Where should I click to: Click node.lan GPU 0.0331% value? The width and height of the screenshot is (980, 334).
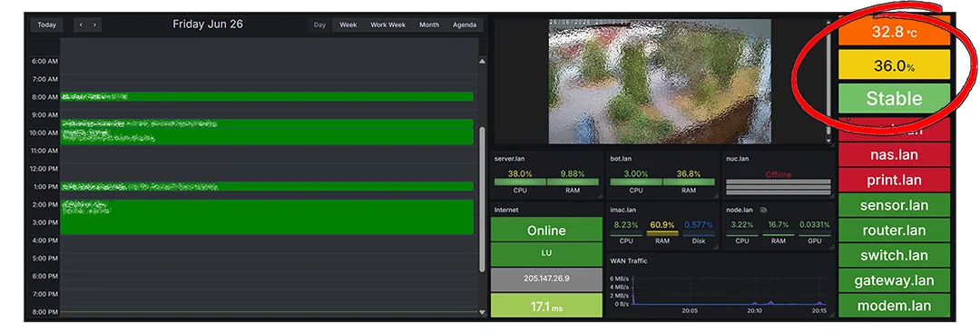814,224
